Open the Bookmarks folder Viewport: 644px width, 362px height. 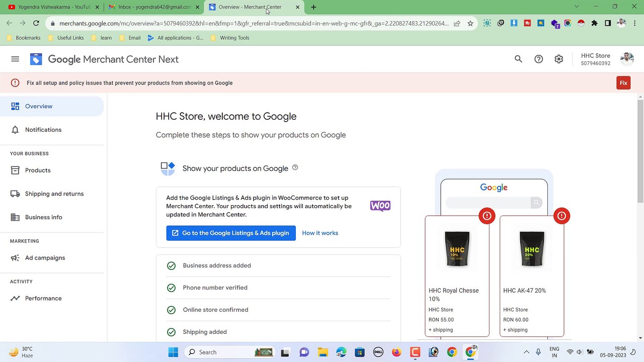point(24,38)
